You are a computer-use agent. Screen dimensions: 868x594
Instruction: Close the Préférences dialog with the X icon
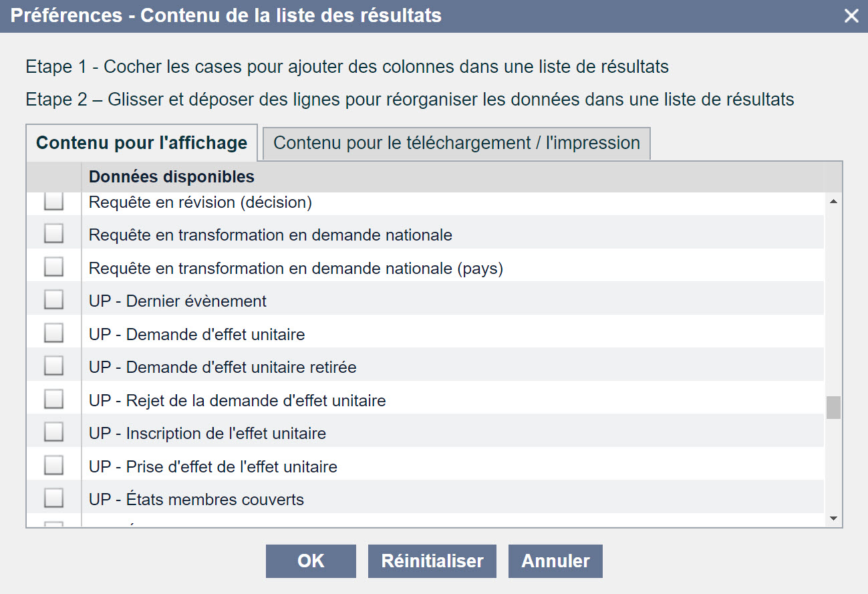[x=851, y=16]
